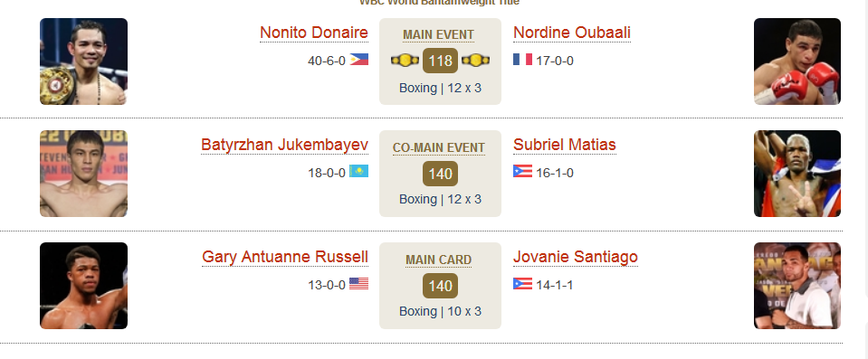Click the Philippines flag under Nonito Donaire
The width and height of the screenshot is (868, 359).
(x=358, y=59)
